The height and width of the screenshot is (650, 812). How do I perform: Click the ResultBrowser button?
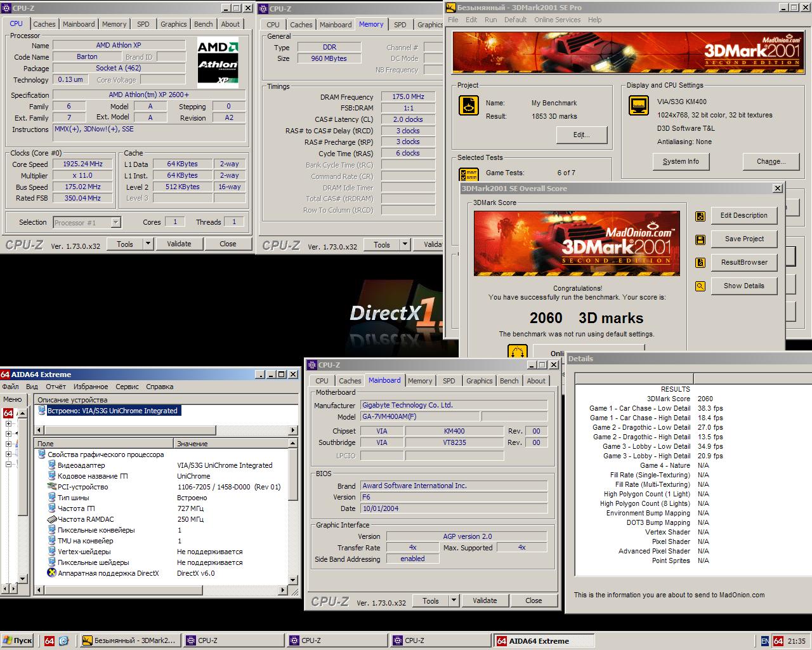743,263
